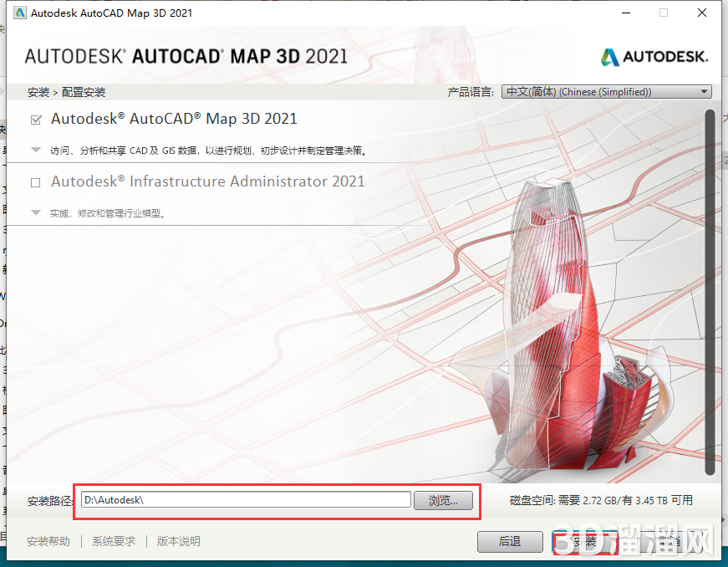Select the 安装 breadcrumb step
728x567 pixels.
[38, 92]
